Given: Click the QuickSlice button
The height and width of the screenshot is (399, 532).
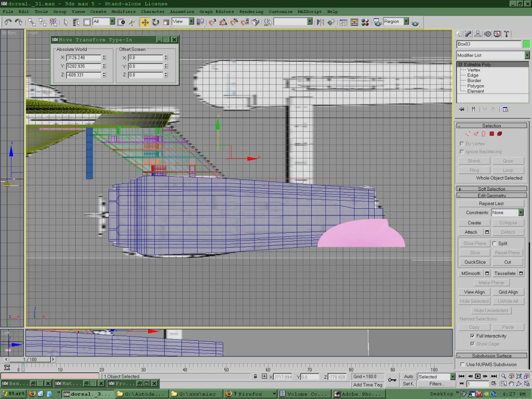Looking at the screenshot, I should pos(475,262).
